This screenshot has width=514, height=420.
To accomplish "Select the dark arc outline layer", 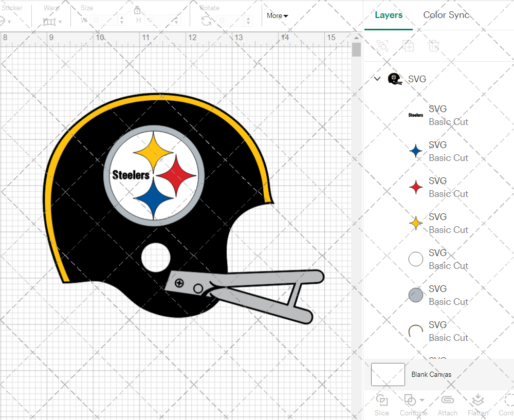I will (x=438, y=331).
